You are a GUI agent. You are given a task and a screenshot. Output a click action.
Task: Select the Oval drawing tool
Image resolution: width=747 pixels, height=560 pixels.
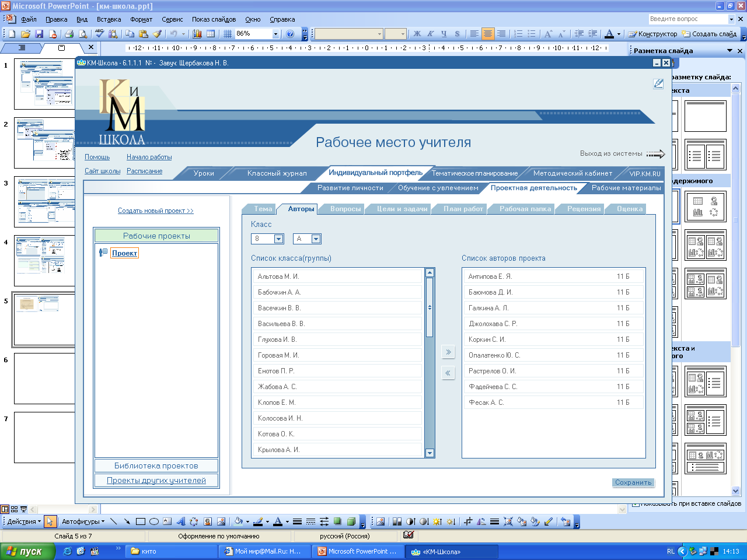154,521
